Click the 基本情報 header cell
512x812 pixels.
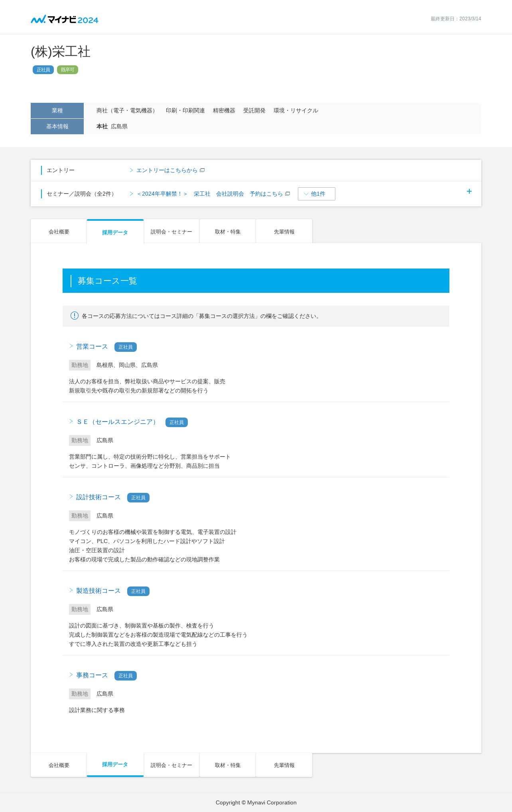(x=57, y=126)
